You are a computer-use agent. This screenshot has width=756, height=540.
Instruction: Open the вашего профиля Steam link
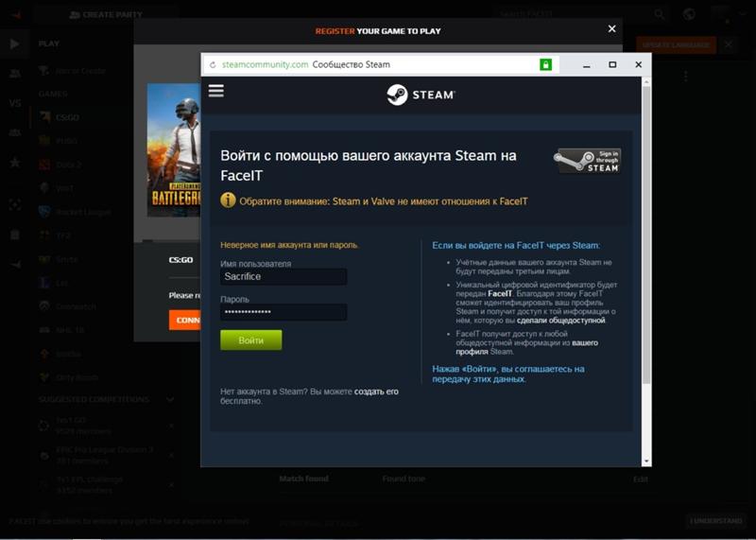click(x=527, y=347)
